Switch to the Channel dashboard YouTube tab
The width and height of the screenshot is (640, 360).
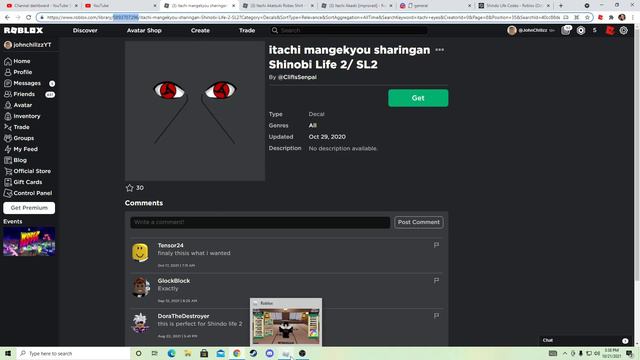(42, 6)
